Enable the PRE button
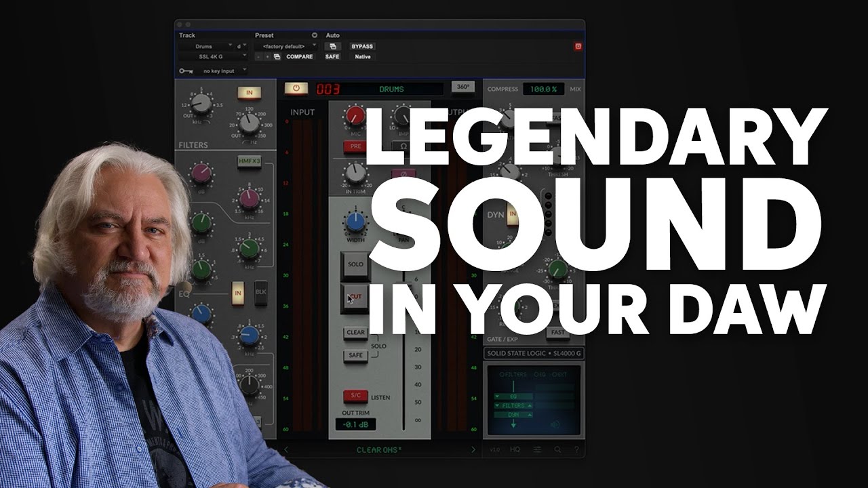The image size is (868, 488). [x=354, y=146]
